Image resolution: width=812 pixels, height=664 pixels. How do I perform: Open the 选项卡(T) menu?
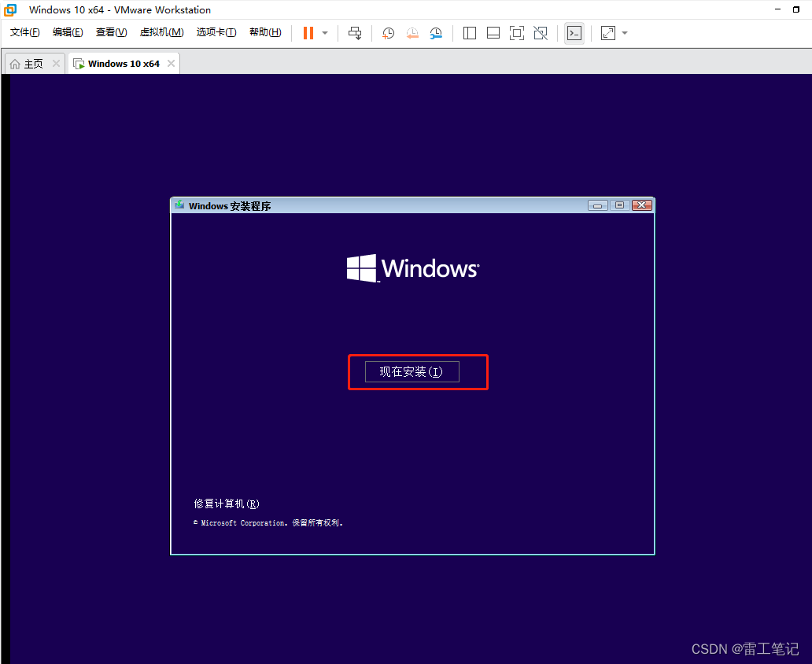[x=216, y=32]
